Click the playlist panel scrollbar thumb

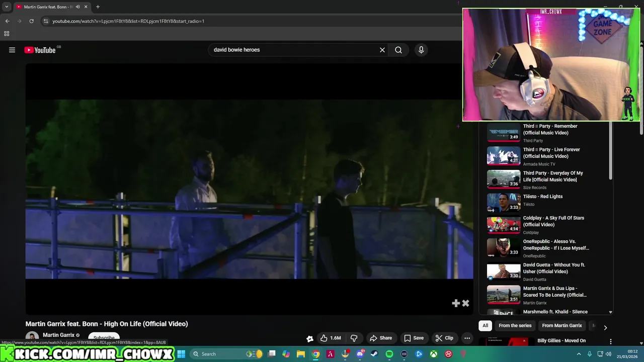(x=611, y=150)
